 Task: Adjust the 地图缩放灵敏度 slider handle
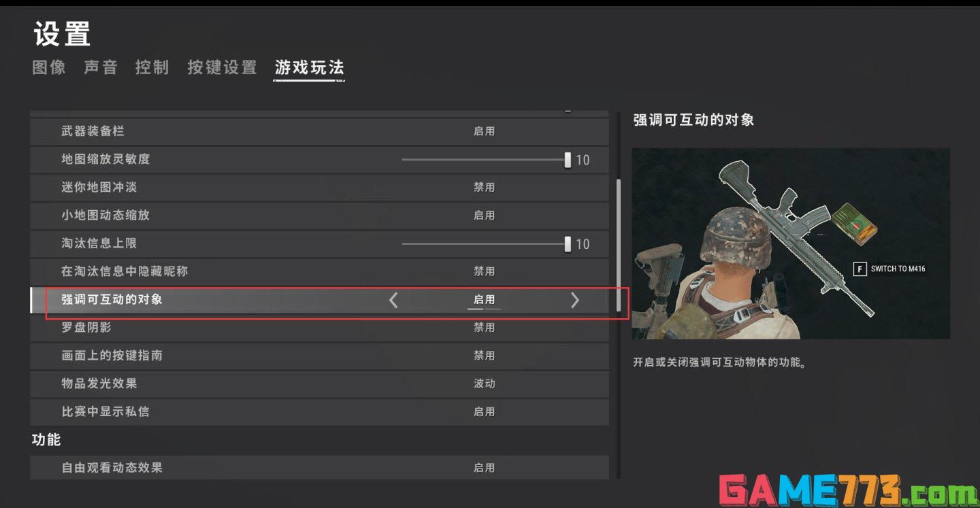point(568,159)
